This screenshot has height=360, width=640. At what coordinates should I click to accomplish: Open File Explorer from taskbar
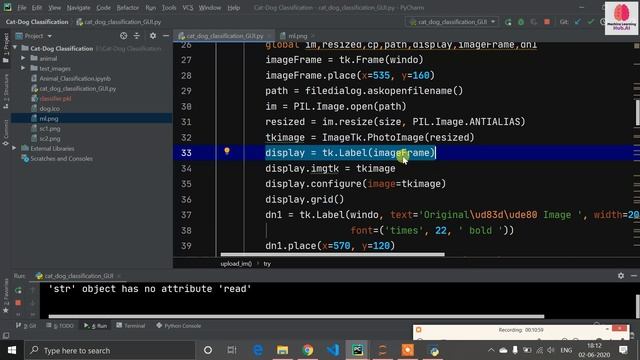[282, 350]
